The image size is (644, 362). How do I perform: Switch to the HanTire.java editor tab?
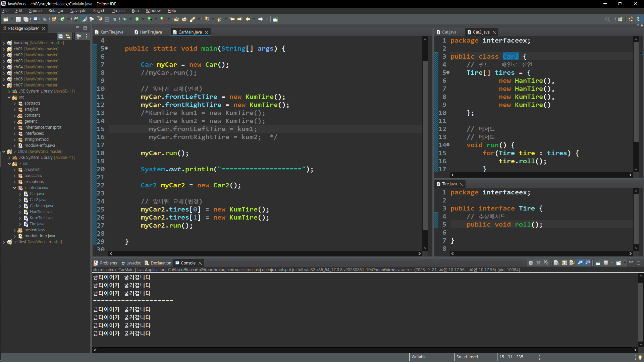(151, 32)
